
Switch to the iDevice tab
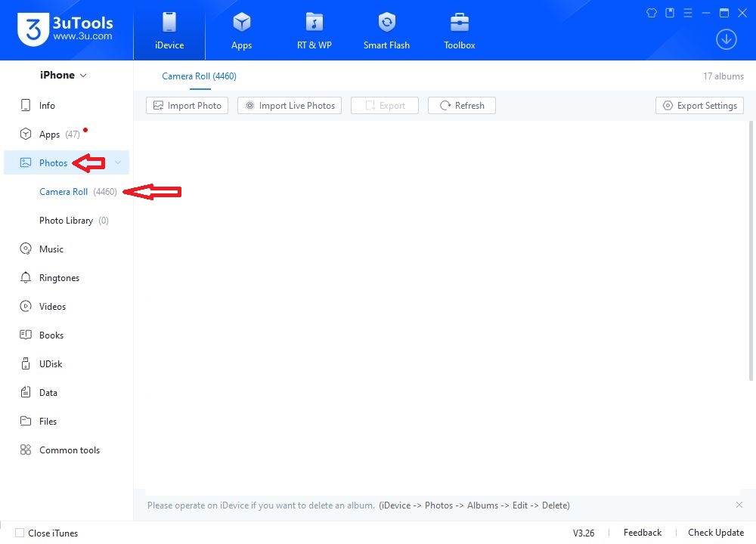tap(169, 30)
